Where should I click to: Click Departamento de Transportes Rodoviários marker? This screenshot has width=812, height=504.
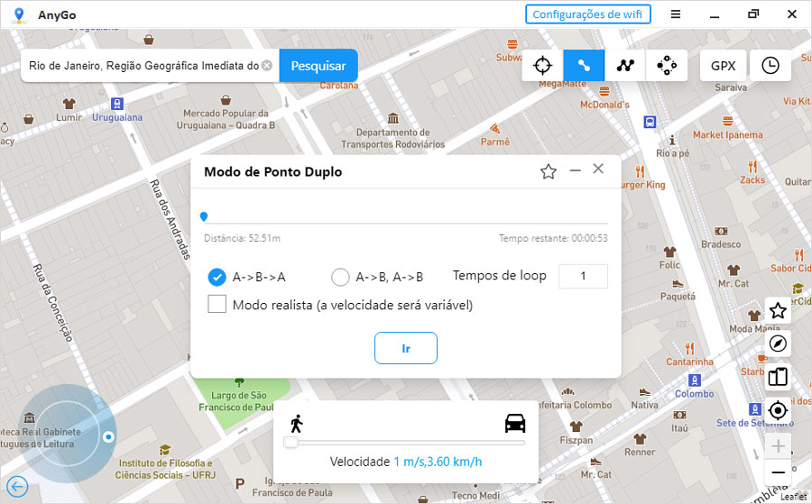393,118
